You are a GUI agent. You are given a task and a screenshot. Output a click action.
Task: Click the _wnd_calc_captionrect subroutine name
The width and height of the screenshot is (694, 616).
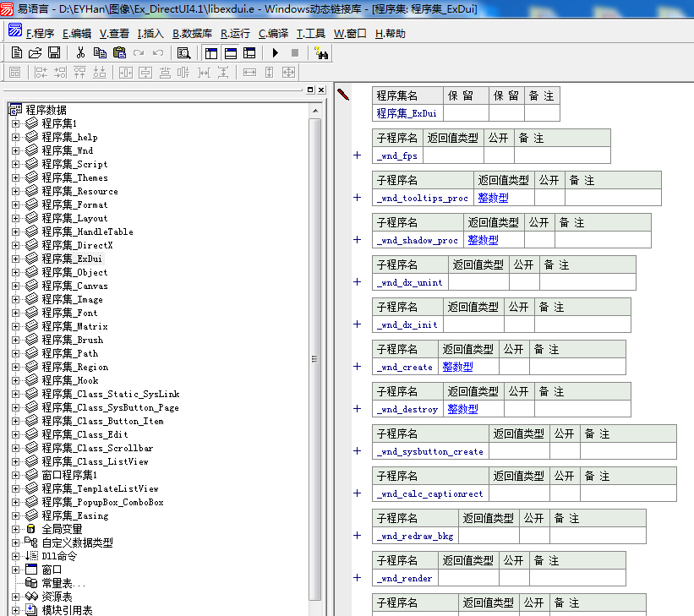click(x=429, y=493)
